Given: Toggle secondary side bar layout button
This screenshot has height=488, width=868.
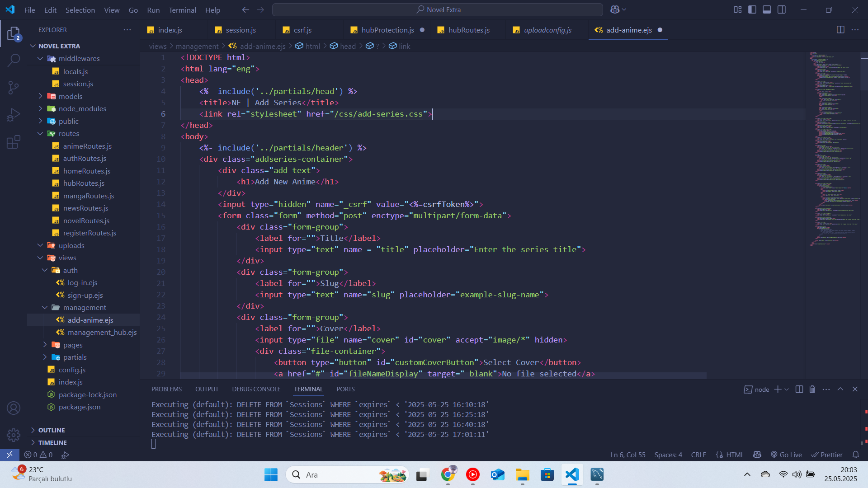Looking at the screenshot, I should tap(782, 9).
